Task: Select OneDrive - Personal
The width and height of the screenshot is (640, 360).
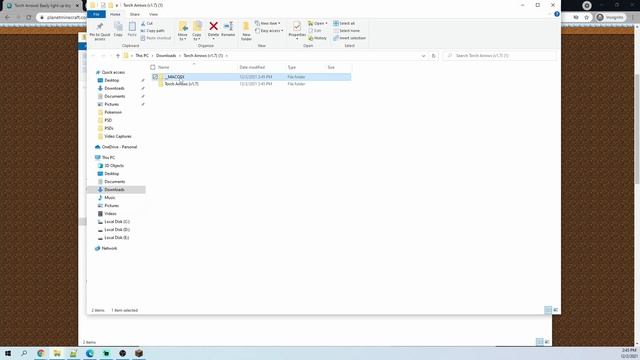Action: (x=116, y=147)
